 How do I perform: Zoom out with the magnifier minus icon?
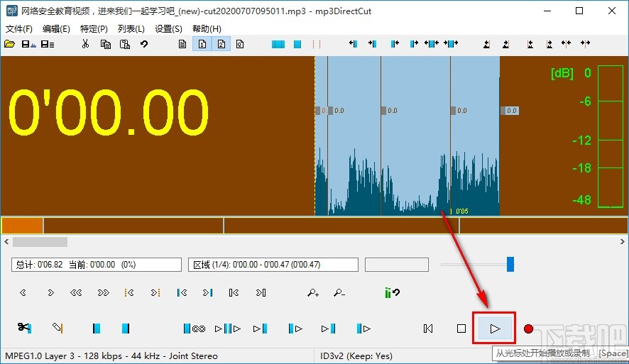point(339,293)
